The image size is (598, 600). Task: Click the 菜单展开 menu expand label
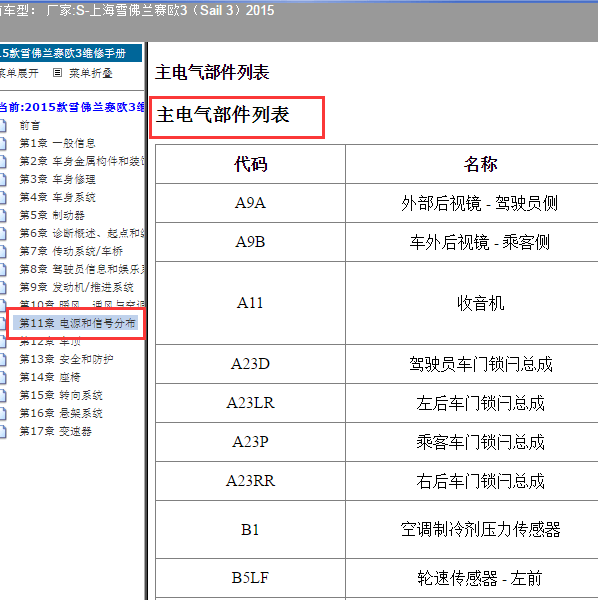coord(19,73)
